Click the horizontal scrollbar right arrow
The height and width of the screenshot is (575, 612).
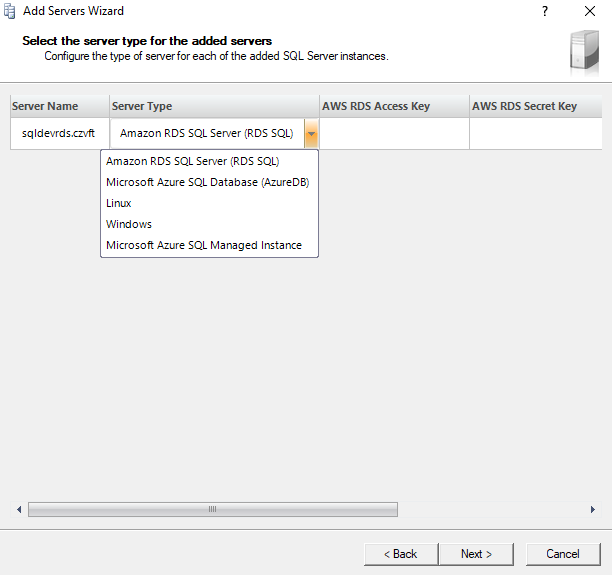pos(592,509)
